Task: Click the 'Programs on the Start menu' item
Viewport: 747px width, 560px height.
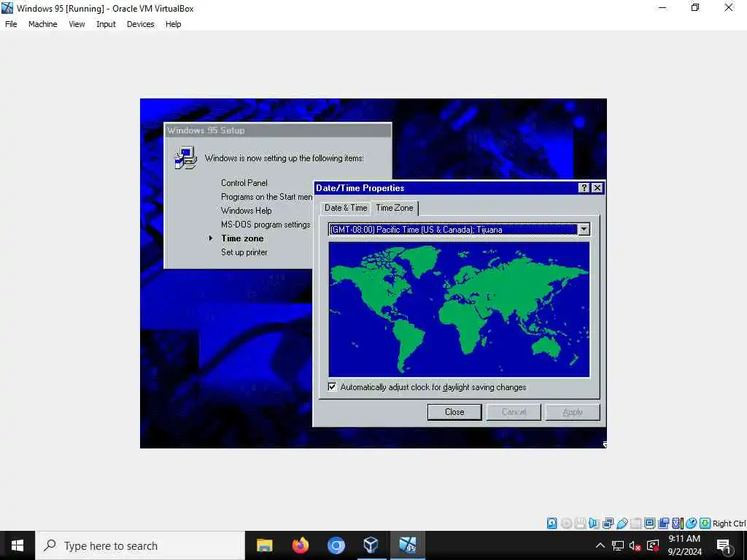Action: point(266,197)
